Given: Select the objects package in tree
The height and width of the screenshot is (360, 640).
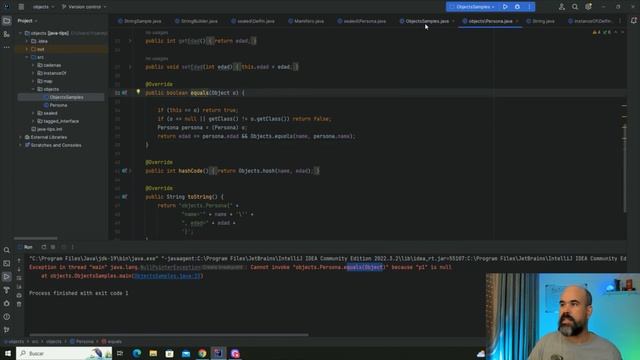Looking at the screenshot, I should 51,89.
